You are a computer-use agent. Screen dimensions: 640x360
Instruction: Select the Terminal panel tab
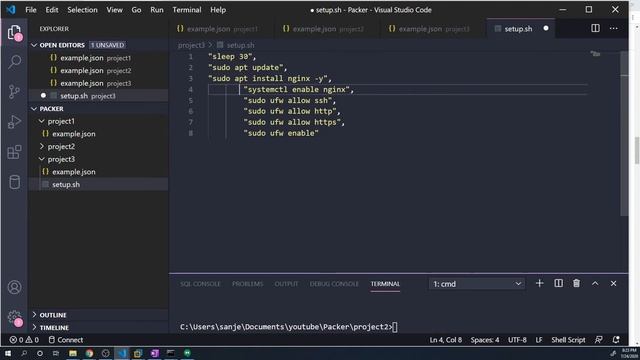385,284
